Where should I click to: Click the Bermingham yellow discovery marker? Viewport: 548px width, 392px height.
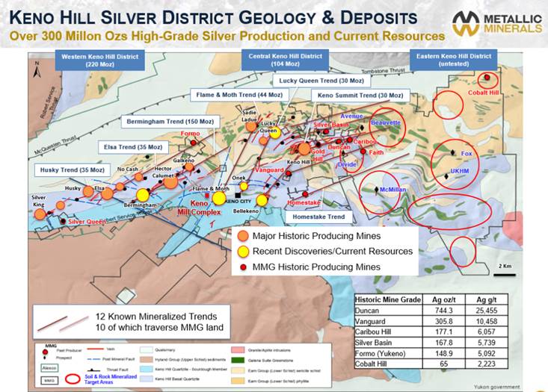click(x=143, y=195)
